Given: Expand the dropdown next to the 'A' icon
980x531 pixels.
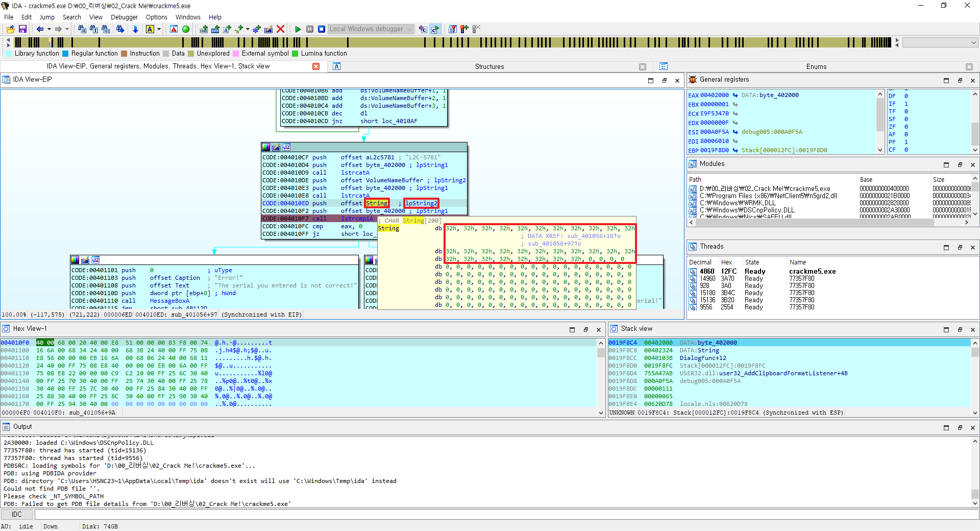Looking at the screenshot, I should click(159, 29).
